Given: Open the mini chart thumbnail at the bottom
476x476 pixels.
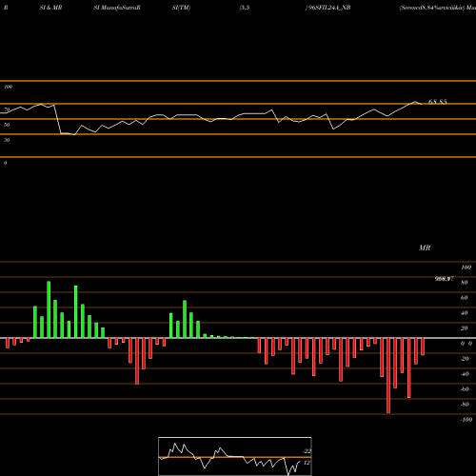Looking at the screenshot, I should 235,456.
